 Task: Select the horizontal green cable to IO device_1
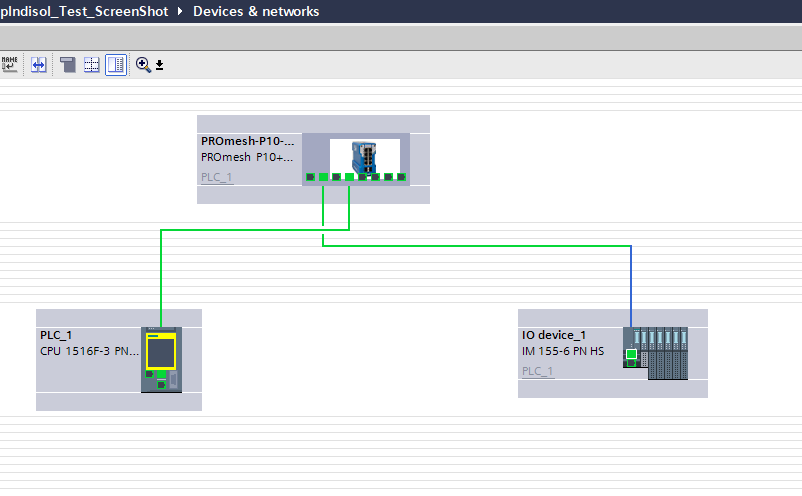(477, 246)
